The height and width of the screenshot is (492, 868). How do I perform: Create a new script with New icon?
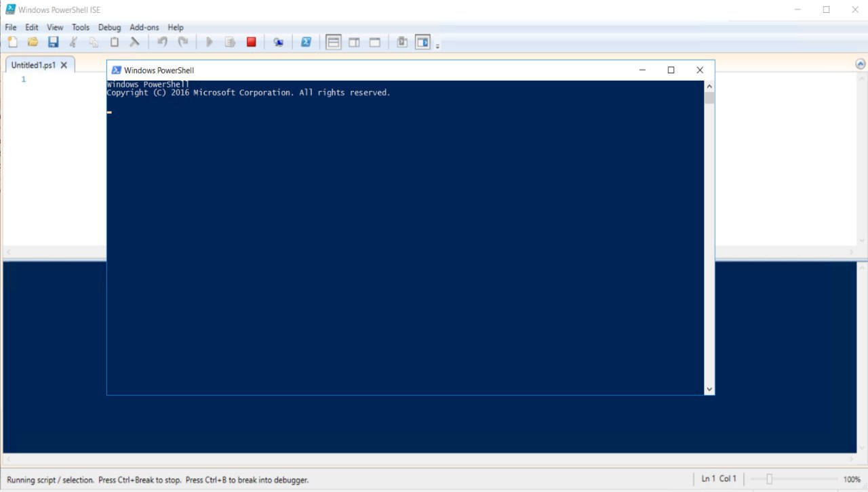(12, 42)
